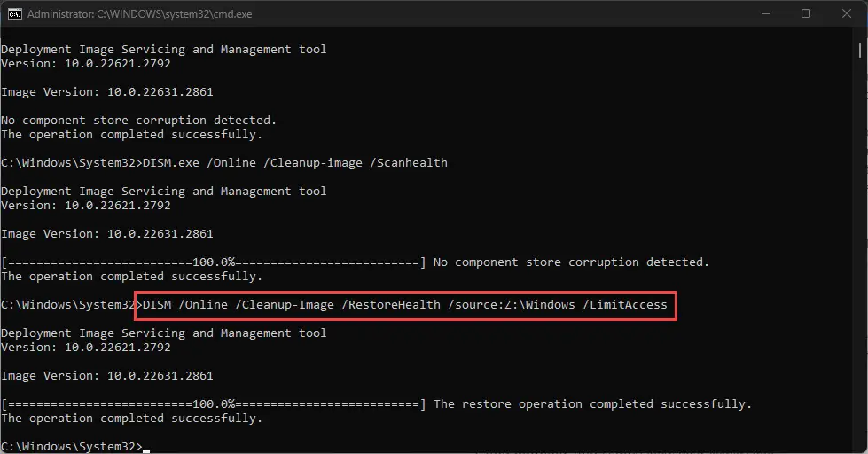Click the "No component store corruption detected" text after progress bar

[571, 262]
